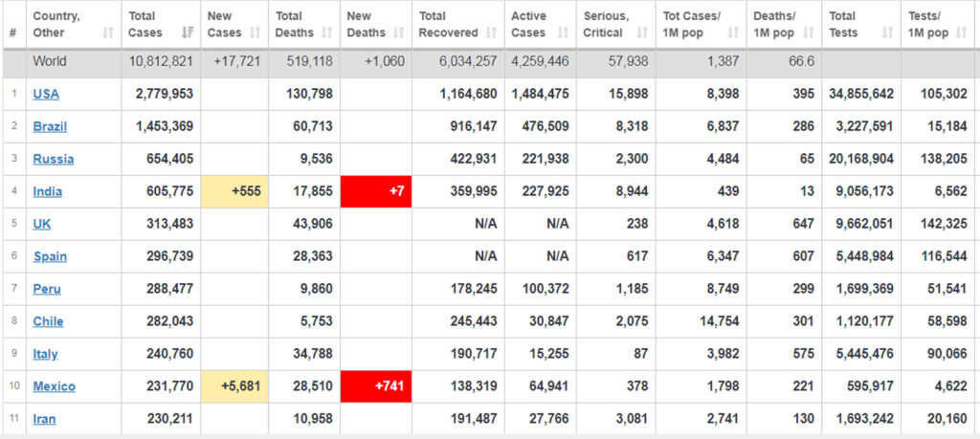Select Brazil total deaths 60,713
The width and height of the screenshot is (980, 439).
click(313, 127)
